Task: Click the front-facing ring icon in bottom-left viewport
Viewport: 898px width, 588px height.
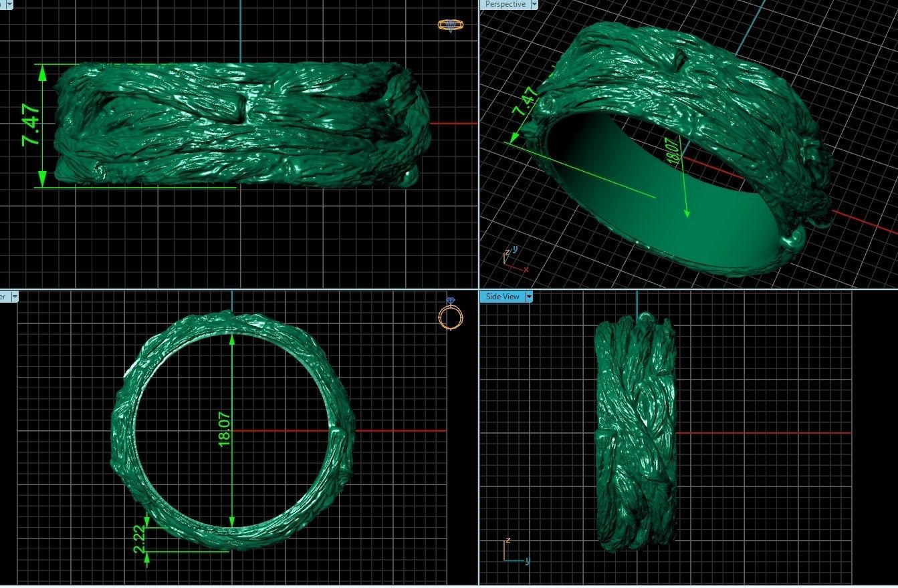Action: 450,313
